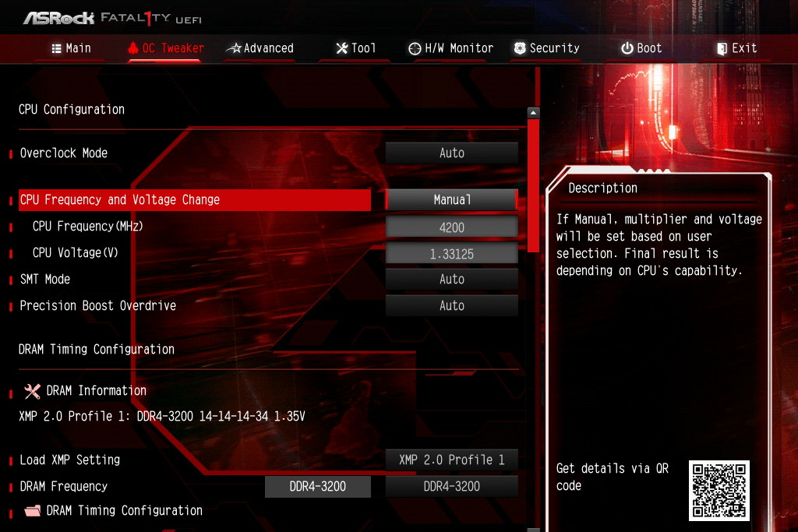The image size is (798, 532).
Task: Click the Tool wrench icon
Action: pos(342,48)
